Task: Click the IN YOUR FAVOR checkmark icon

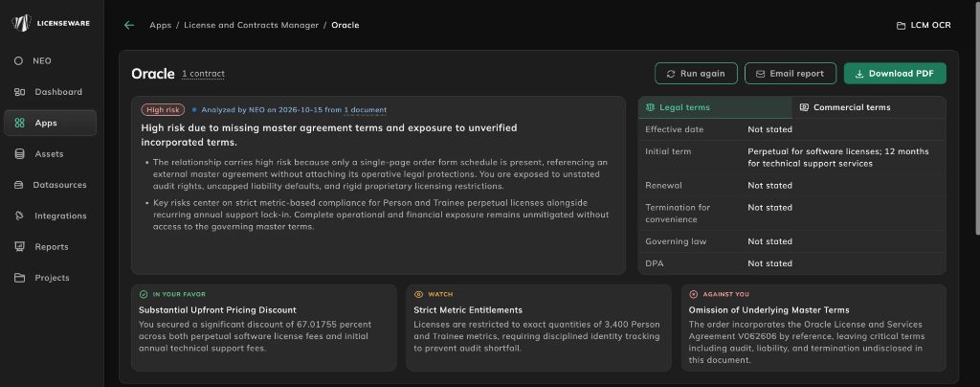Action: [144, 294]
